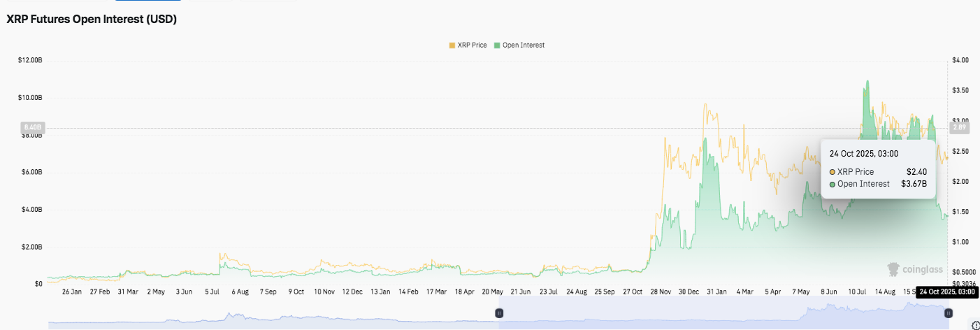
Task: Click the tooltip's $3.67B Open Interest value
Action: coord(914,185)
